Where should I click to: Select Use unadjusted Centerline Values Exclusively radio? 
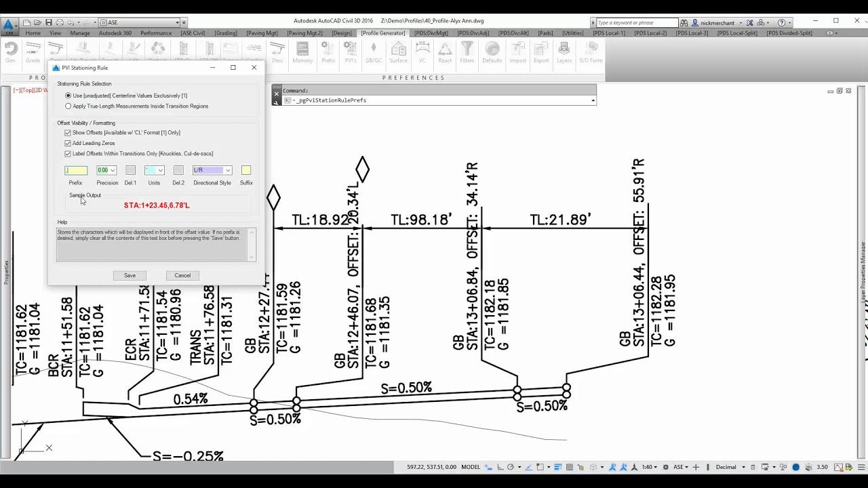(68, 96)
